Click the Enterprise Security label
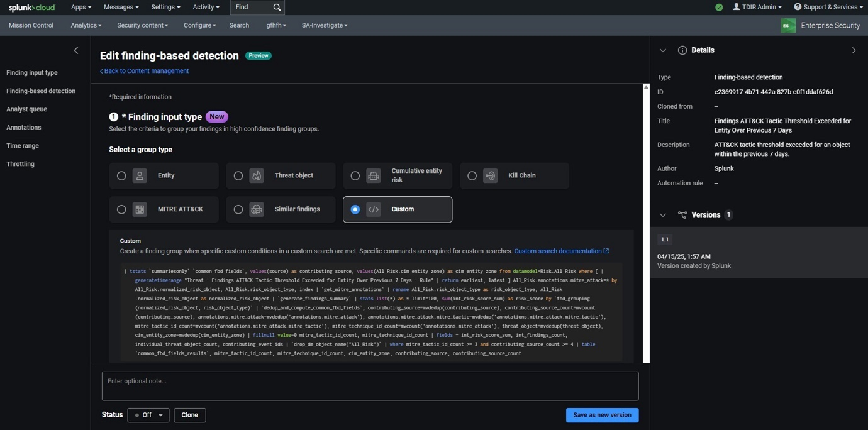 pos(830,26)
